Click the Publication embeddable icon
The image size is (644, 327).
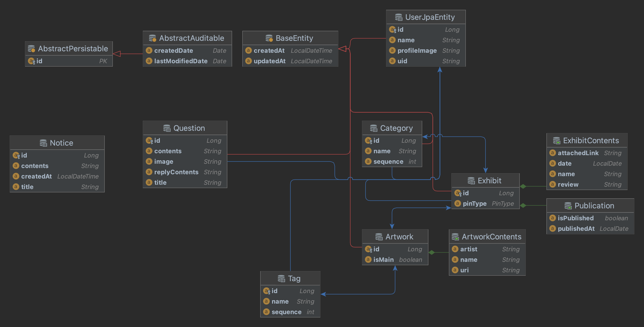click(568, 206)
